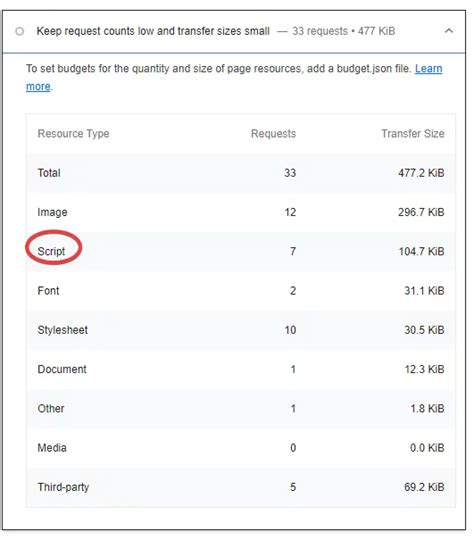Select the Other resource row
474x540 pixels.
coord(241,408)
